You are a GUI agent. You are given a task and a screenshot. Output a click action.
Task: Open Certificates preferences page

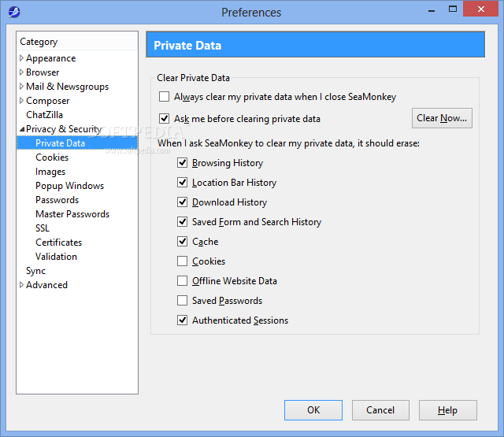click(x=59, y=243)
